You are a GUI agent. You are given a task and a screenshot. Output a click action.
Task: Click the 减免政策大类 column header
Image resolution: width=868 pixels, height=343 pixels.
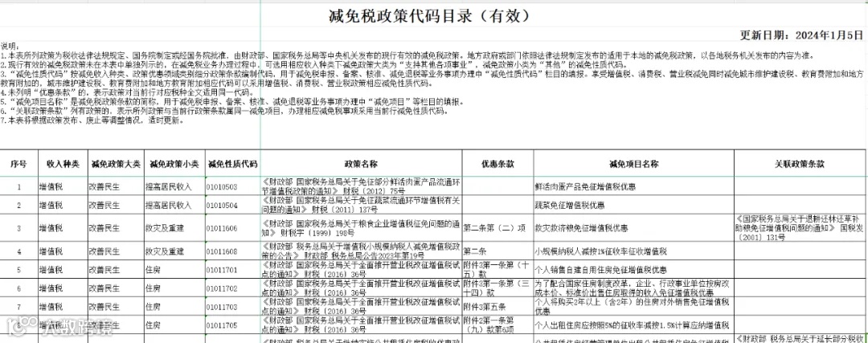tap(116, 164)
